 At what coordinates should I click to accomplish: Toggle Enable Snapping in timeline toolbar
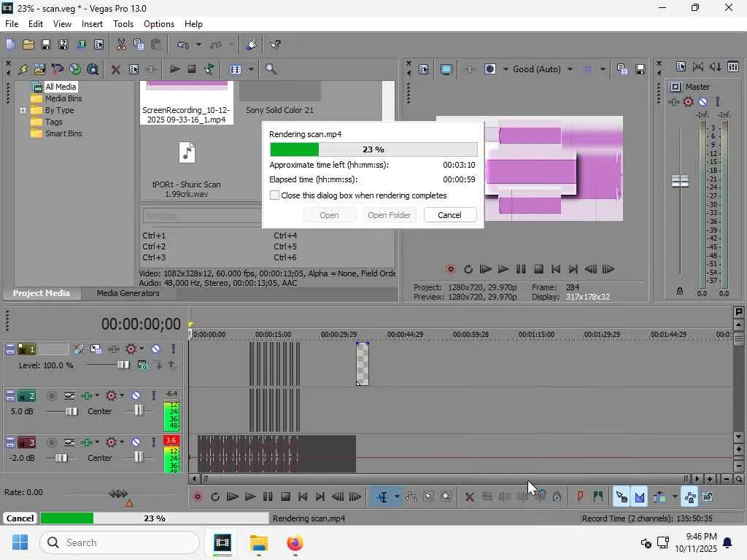622,497
